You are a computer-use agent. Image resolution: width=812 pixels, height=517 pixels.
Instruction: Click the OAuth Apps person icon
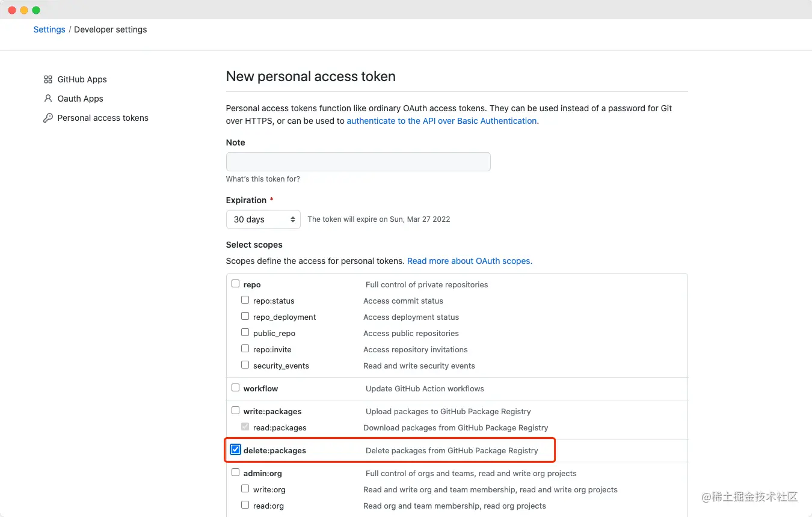point(48,99)
